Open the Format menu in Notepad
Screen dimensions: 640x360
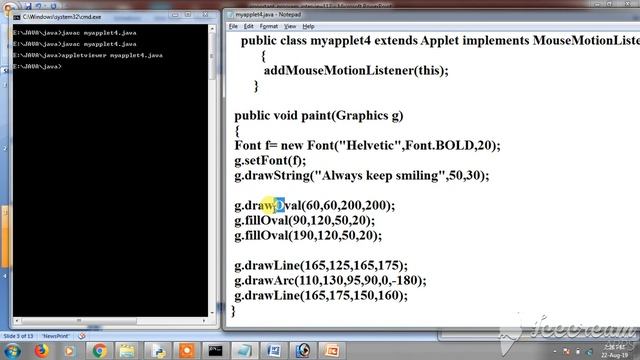(269, 27)
